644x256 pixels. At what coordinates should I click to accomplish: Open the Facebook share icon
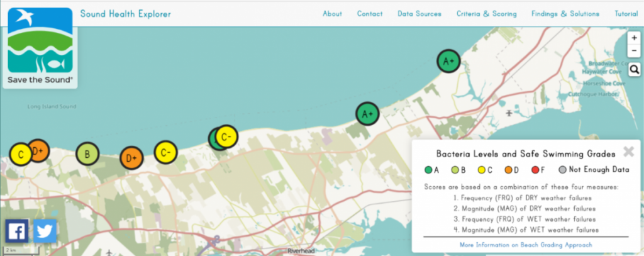point(17,231)
